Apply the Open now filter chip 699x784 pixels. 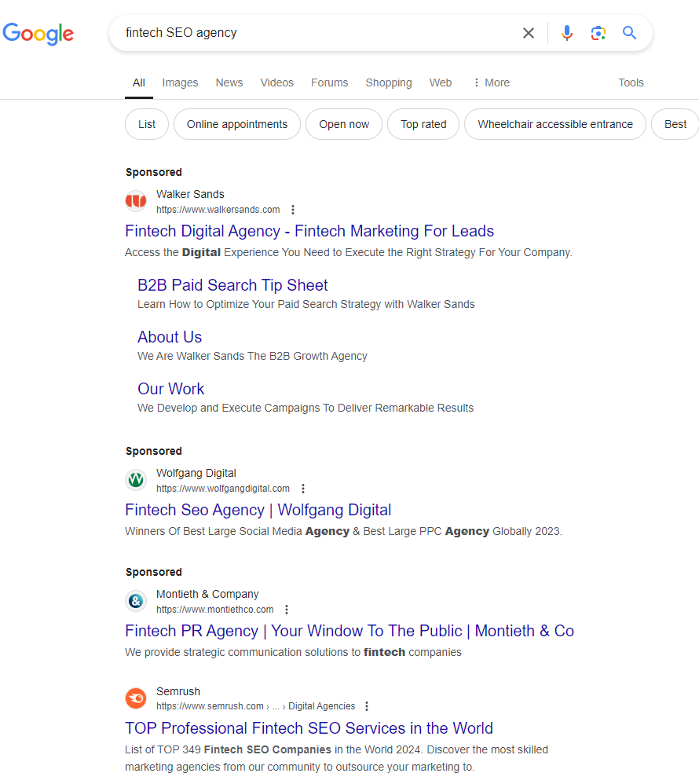[x=344, y=124]
